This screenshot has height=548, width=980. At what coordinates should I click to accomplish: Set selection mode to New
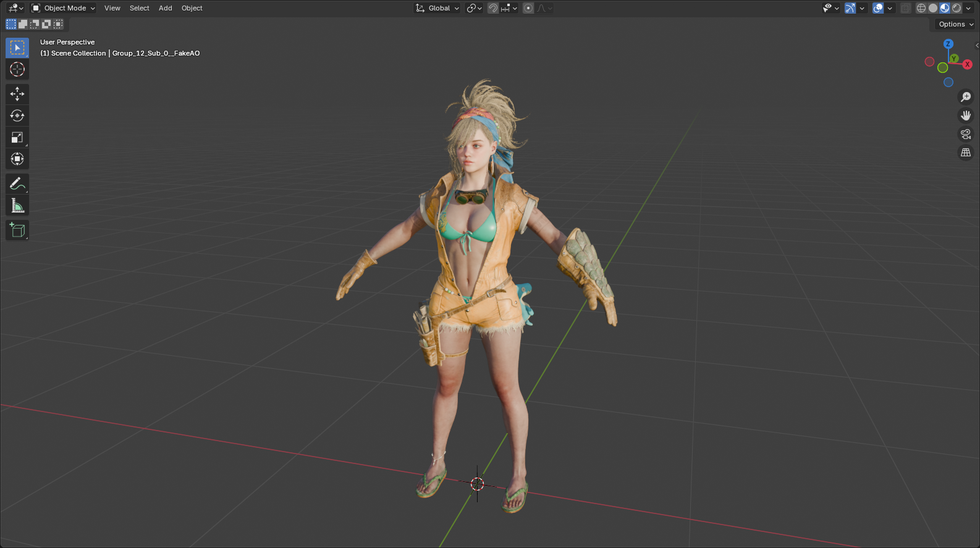[11, 24]
